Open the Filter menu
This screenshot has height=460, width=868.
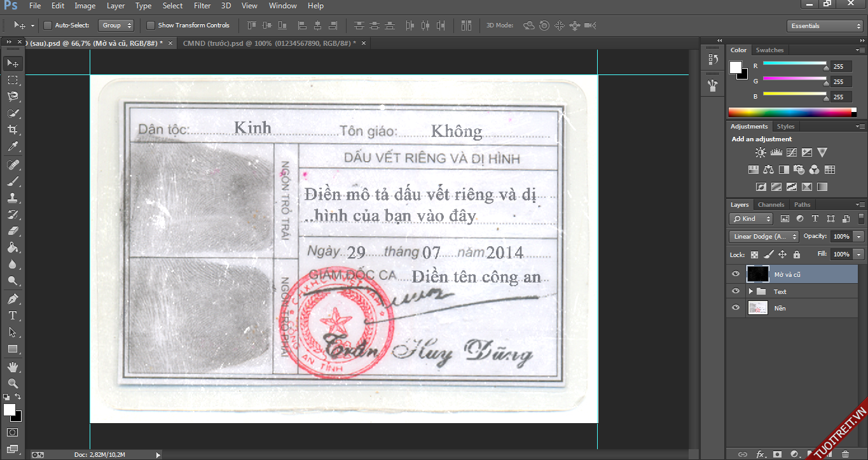202,6
